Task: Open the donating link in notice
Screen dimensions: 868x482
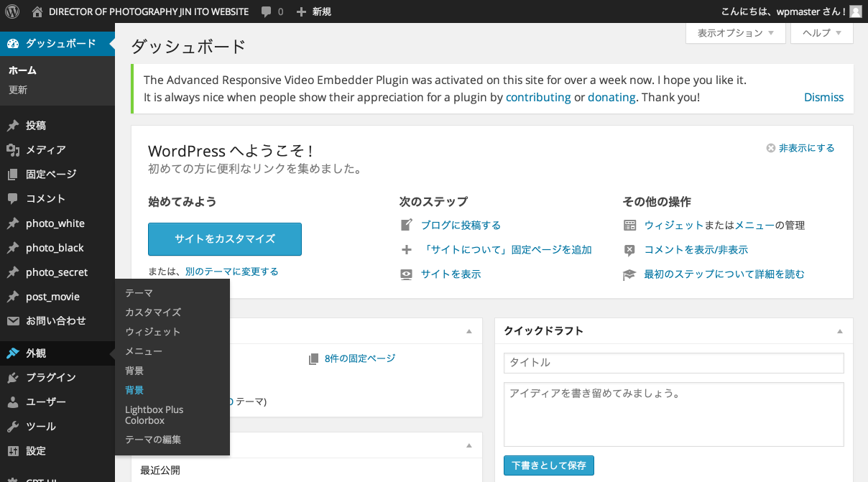Action: (x=611, y=97)
